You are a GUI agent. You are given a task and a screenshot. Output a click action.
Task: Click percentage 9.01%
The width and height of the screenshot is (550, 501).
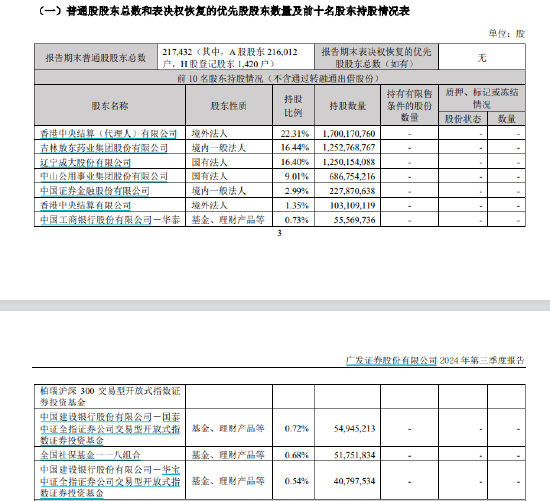point(297,176)
